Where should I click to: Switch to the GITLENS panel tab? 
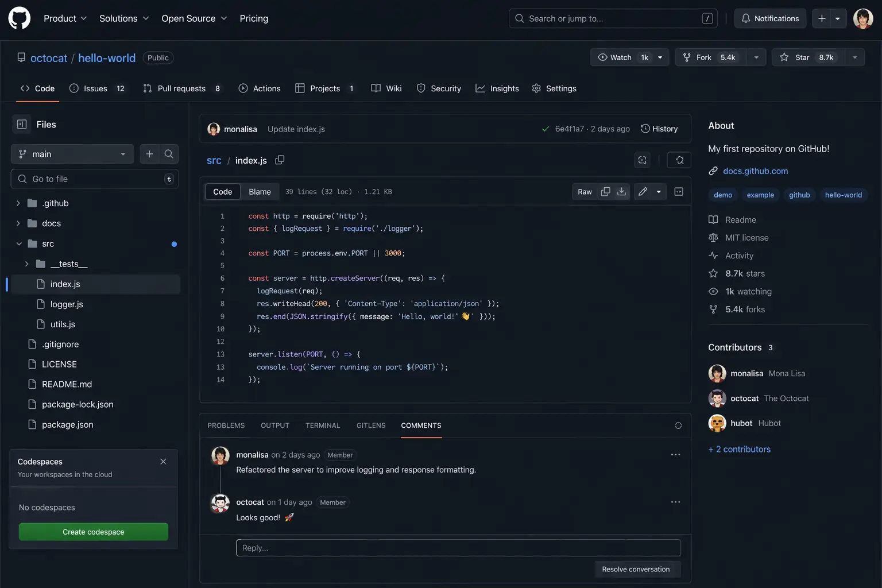371,425
